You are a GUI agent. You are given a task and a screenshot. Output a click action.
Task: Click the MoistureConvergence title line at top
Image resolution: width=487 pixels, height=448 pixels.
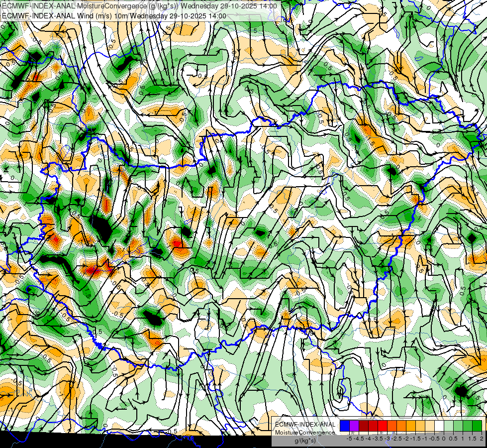coord(139,6)
